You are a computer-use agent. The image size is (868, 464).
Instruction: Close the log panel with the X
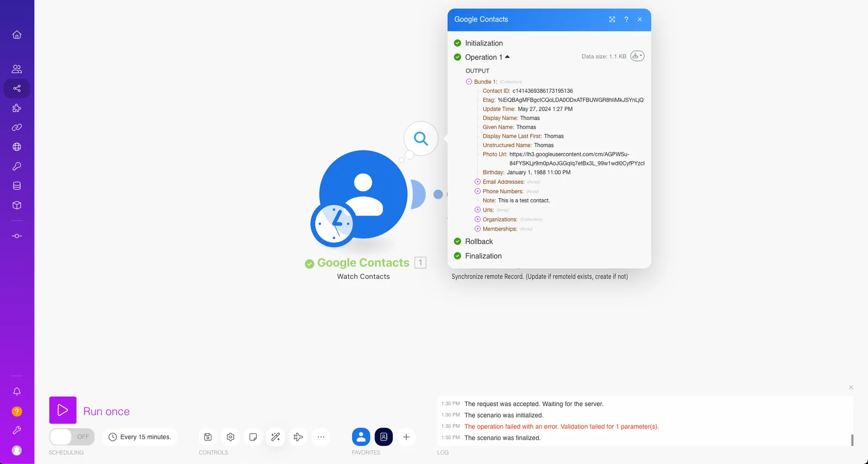click(x=851, y=387)
